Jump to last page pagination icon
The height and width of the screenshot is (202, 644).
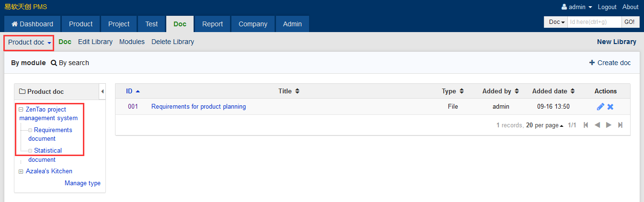tap(620, 125)
